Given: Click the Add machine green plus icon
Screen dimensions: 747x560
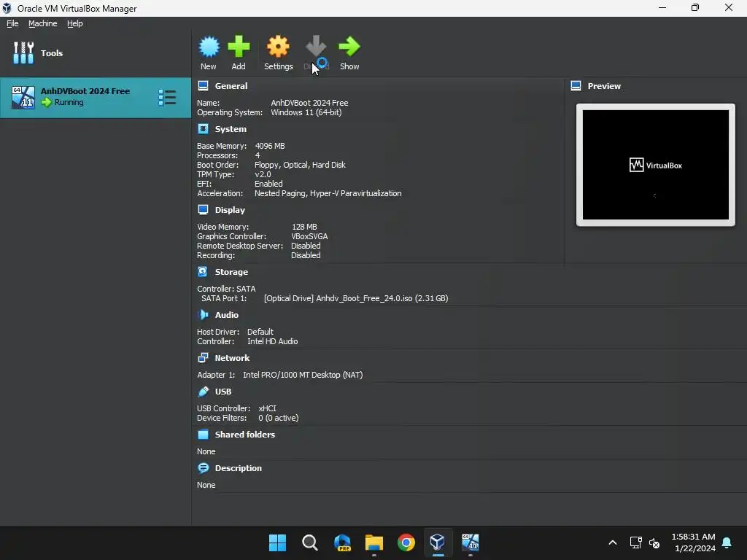Looking at the screenshot, I should (x=239, y=47).
